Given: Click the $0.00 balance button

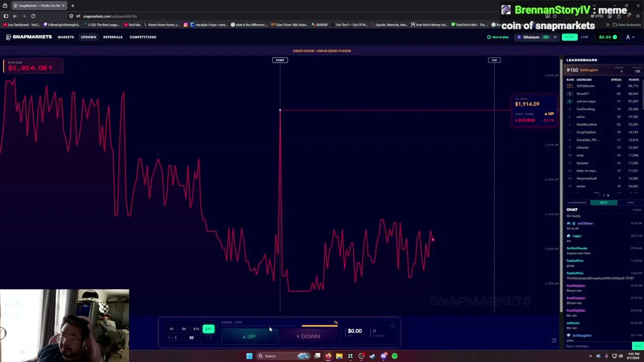Looking at the screenshot, I should [x=608, y=37].
